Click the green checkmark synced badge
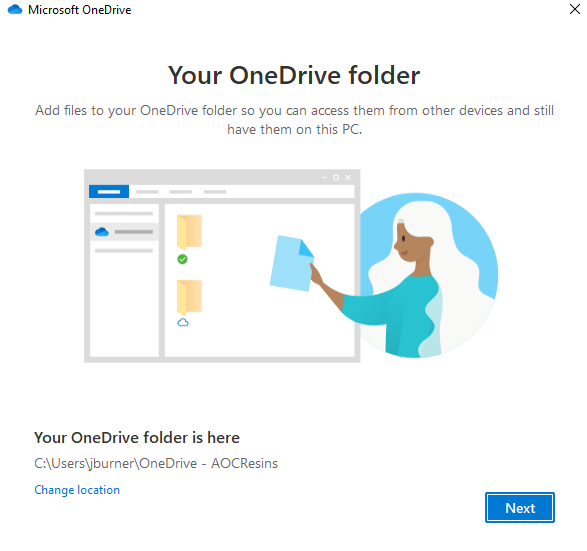587x551 pixels. 182,259
